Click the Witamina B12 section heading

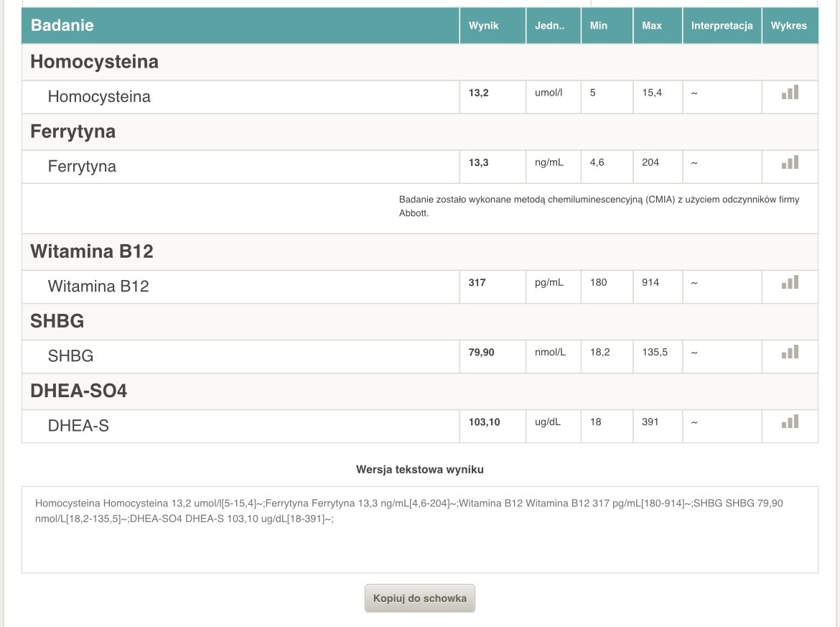[x=91, y=251]
